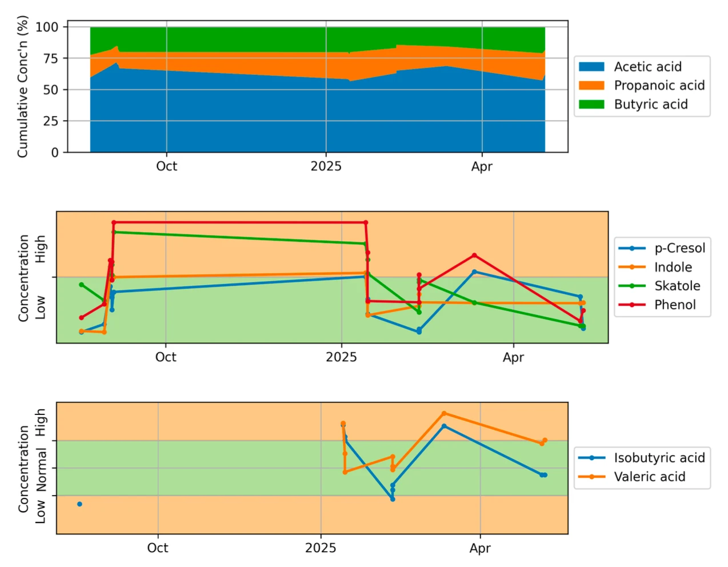Click the Isobutyric acid legend line marker
The height and width of the screenshot is (567, 728).
(x=591, y=458)
